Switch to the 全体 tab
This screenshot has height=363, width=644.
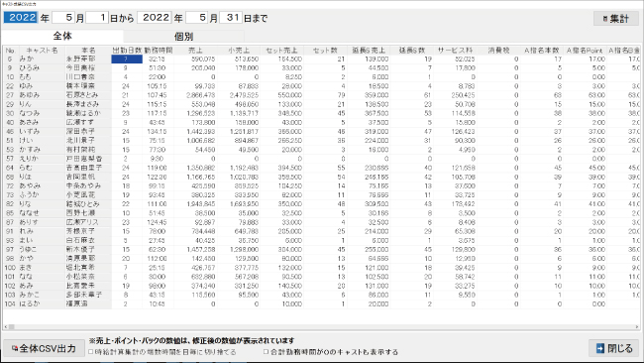(x=62, y=36)
